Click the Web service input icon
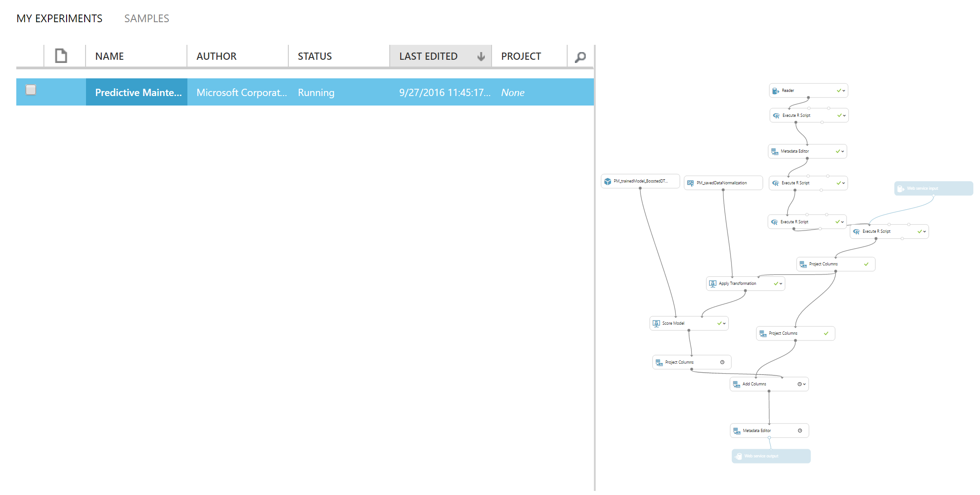Viewport: 980px width, 495px height. tap(901, 188)
